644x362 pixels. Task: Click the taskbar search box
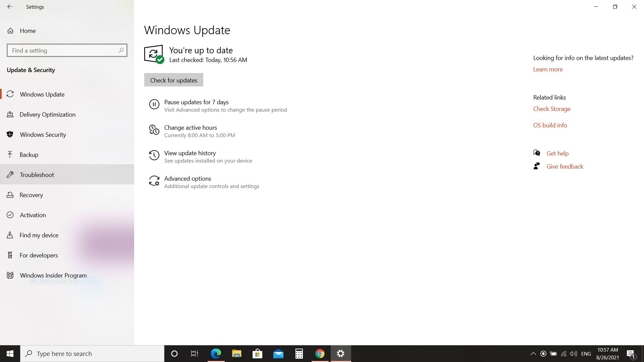(92, 354)
